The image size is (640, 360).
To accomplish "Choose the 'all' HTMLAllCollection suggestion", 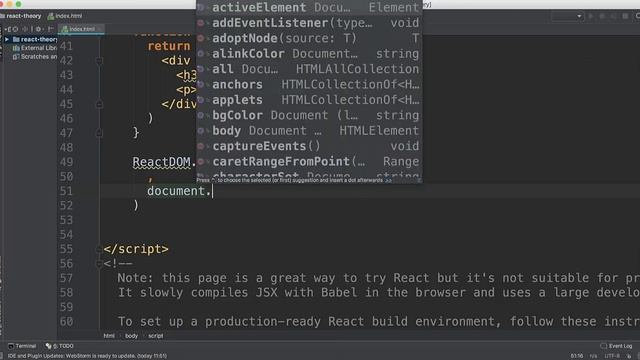I will point(309,69).
